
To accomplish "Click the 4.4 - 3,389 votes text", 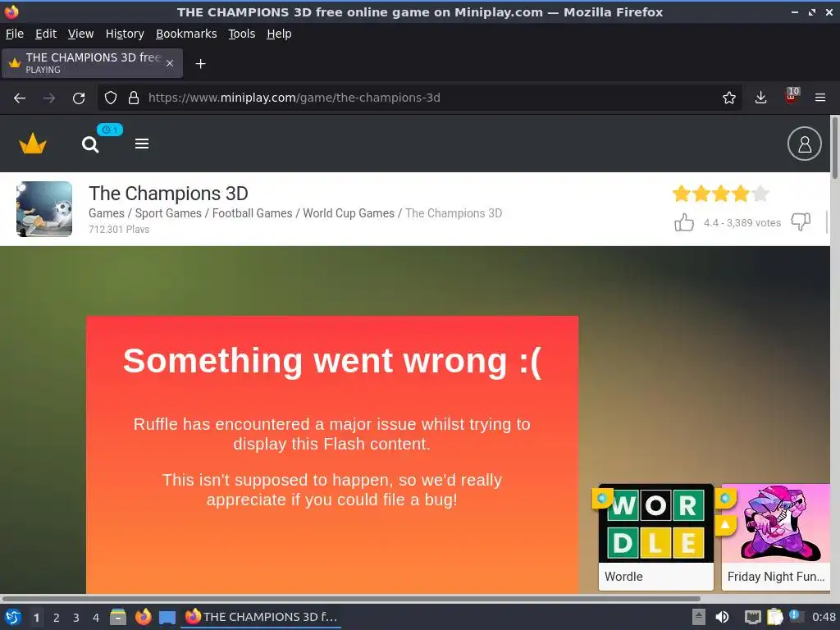I will pos(742,223).
